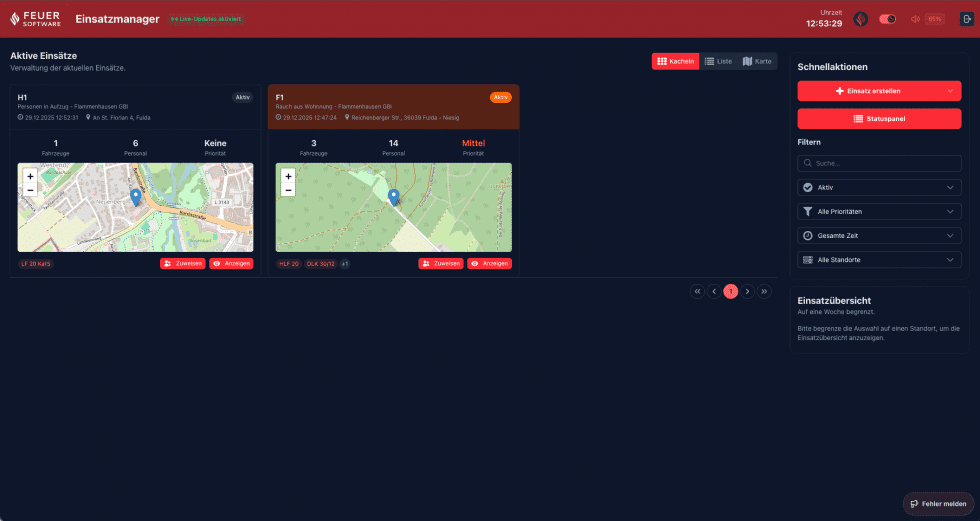The height and width of the screenshot is (521, 980).
Task: Click the 14 Personal count on F1
Action: [x=394, y=143]
